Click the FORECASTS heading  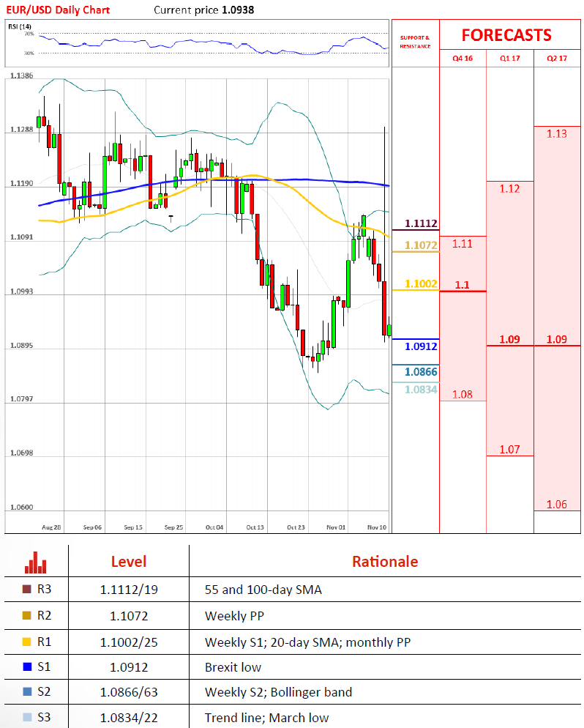[x=506, y=35]
